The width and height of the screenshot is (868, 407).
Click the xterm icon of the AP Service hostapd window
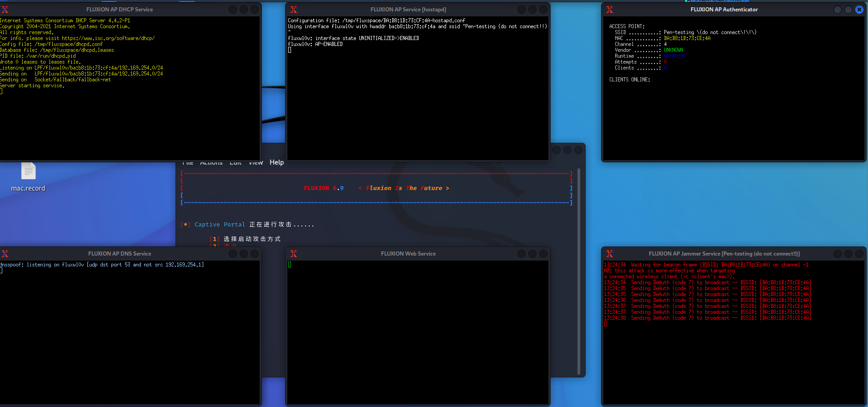(294, 10)
